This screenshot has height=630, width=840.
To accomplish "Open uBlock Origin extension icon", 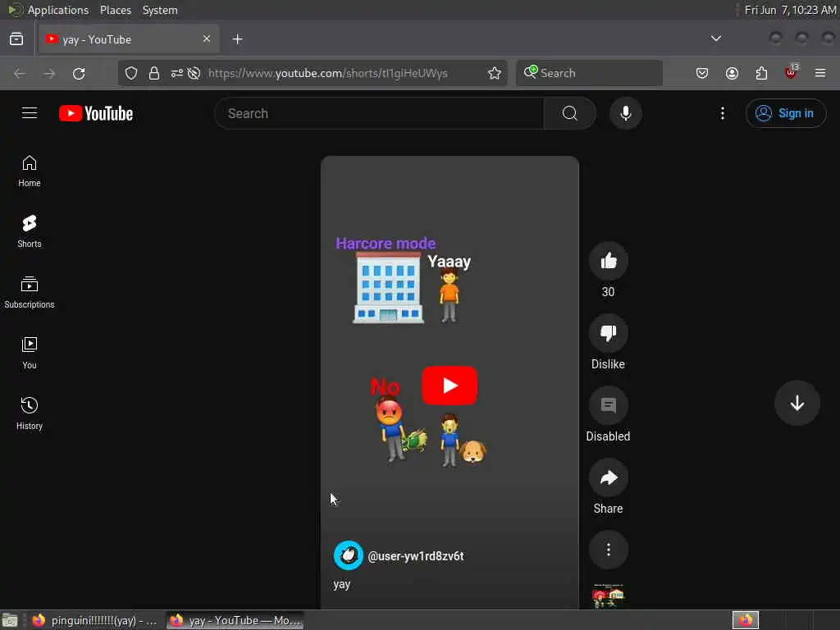I will coord(791,72).
